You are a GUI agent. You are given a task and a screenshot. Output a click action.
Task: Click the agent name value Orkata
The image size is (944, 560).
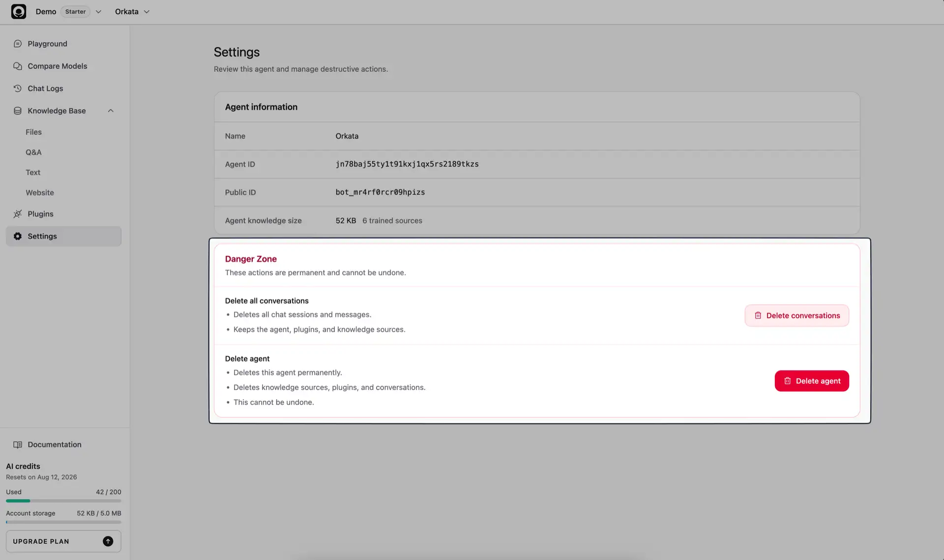[347, 136]
